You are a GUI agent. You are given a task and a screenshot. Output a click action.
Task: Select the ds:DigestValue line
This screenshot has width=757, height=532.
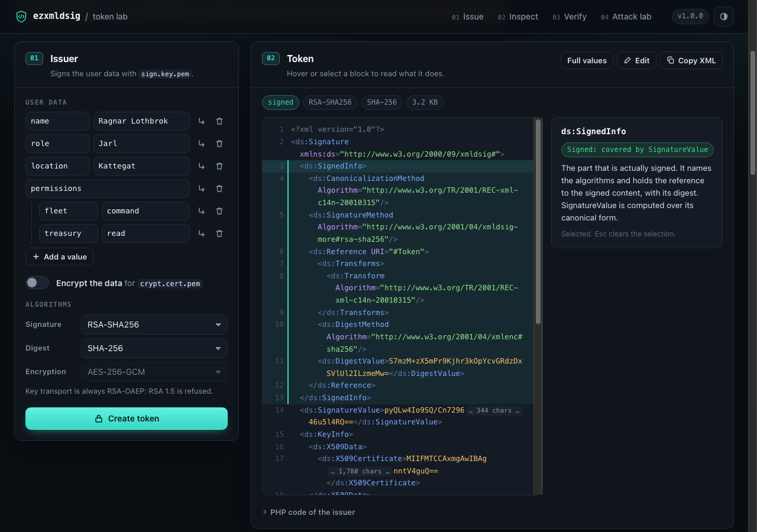397,367
